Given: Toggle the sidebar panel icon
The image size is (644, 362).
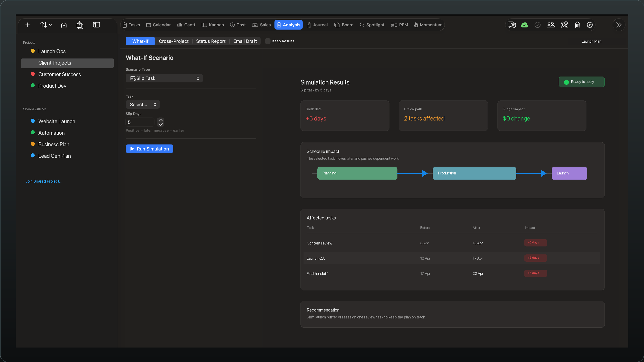Looking at the screenshot, I should pos(97,25).
